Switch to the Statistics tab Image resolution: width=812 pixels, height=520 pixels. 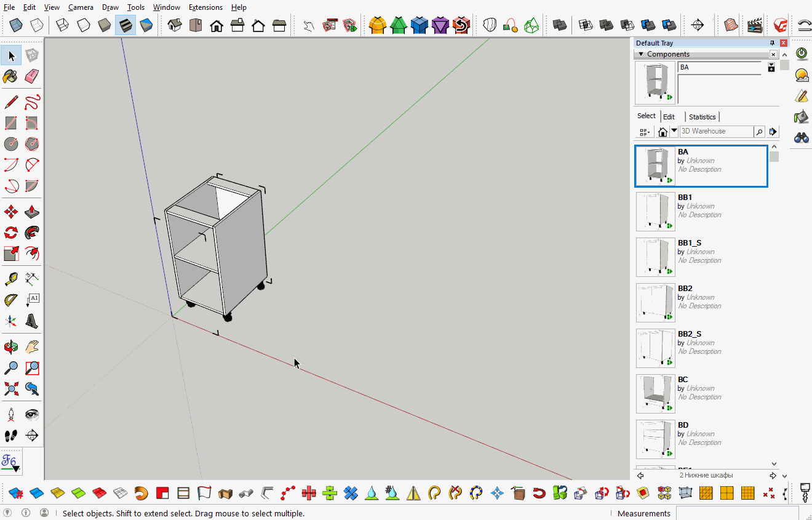pos(702,116)
